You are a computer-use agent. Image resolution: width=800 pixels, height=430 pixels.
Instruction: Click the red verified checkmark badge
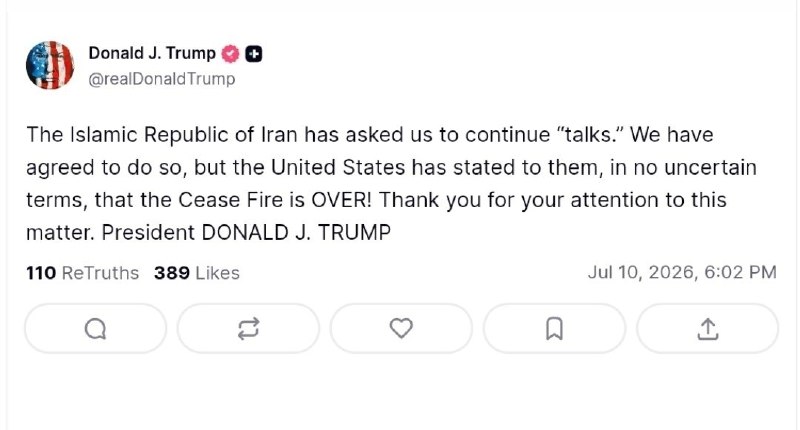click(x=230, y=54)
